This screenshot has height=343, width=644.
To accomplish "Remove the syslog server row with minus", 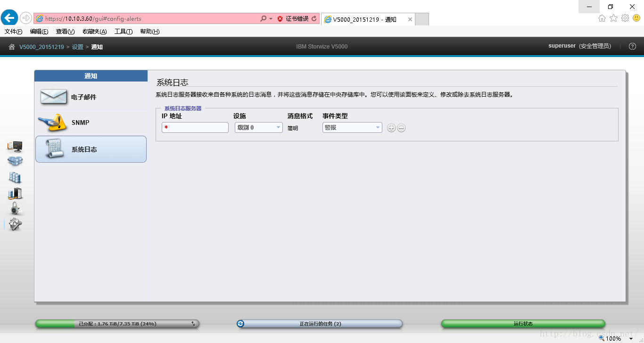I will coord(401,128).
